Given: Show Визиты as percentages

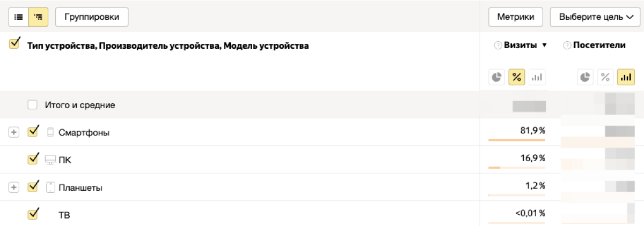Looking at the screenshot, I should pyautogui.click(x=517, y=77).
